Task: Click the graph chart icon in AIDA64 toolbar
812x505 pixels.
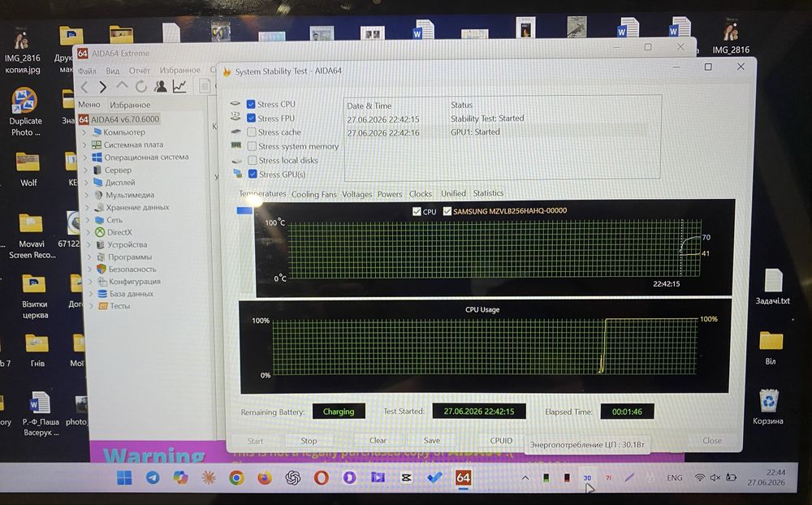Action: pyautogui.click(x=179, y=87)
